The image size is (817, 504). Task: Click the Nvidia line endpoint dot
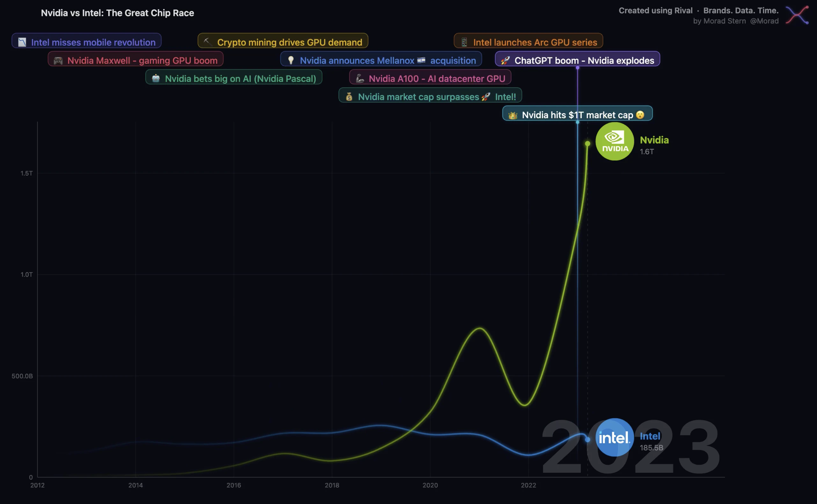point(587,144)
